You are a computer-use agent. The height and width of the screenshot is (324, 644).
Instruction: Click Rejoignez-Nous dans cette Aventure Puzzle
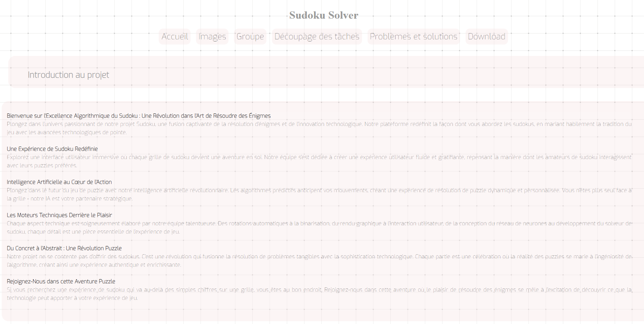pos(61,281)
